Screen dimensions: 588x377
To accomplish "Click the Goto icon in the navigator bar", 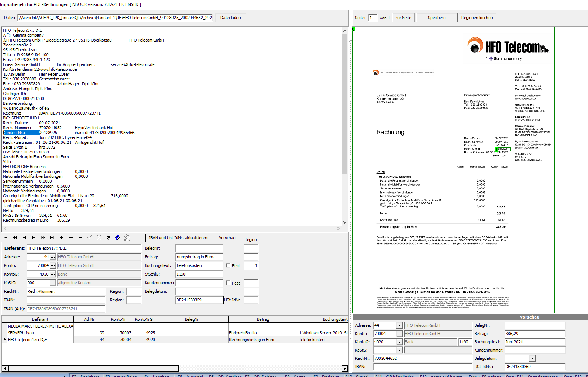I will pos(127,238).
